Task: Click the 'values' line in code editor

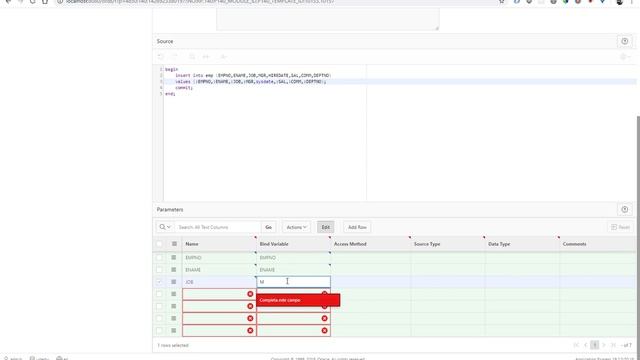Action: pyautogui.click(x=251, y=82)
